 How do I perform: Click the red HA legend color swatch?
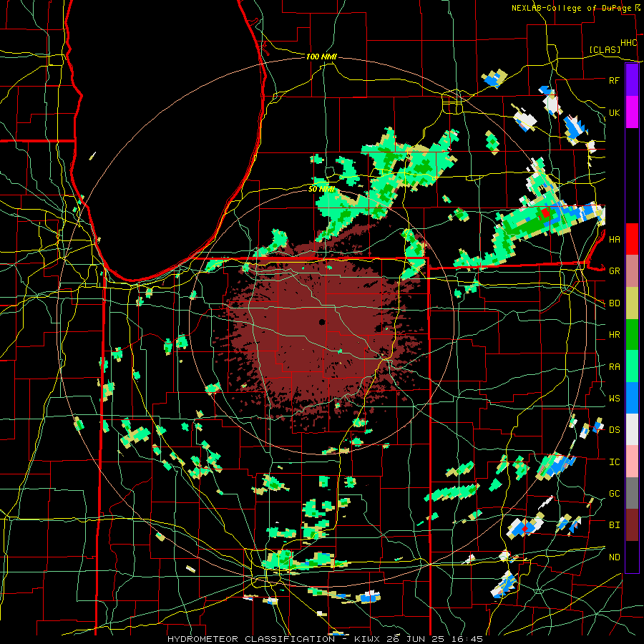click(x=632, y=239)
